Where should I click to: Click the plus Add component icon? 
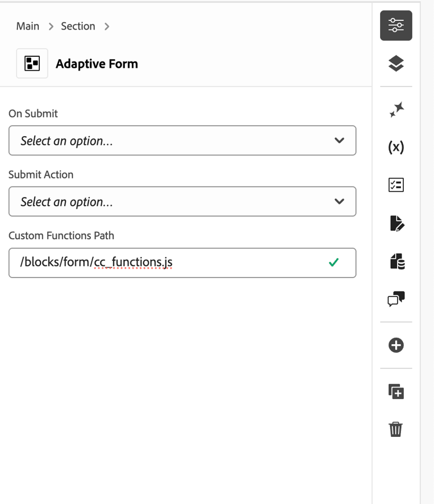[396, 345]
